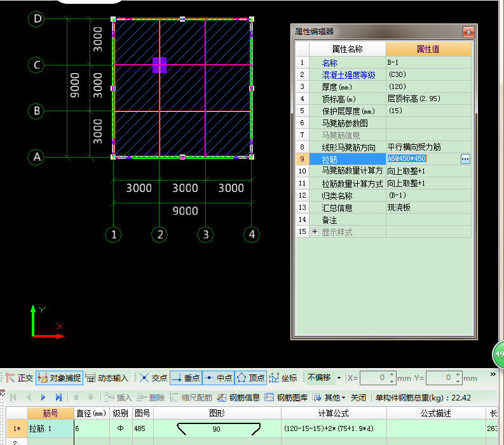This screenshot has height=445, width=504.
Task: Click rebar shape graphic showing 90
Action: (x=217, y=428)
